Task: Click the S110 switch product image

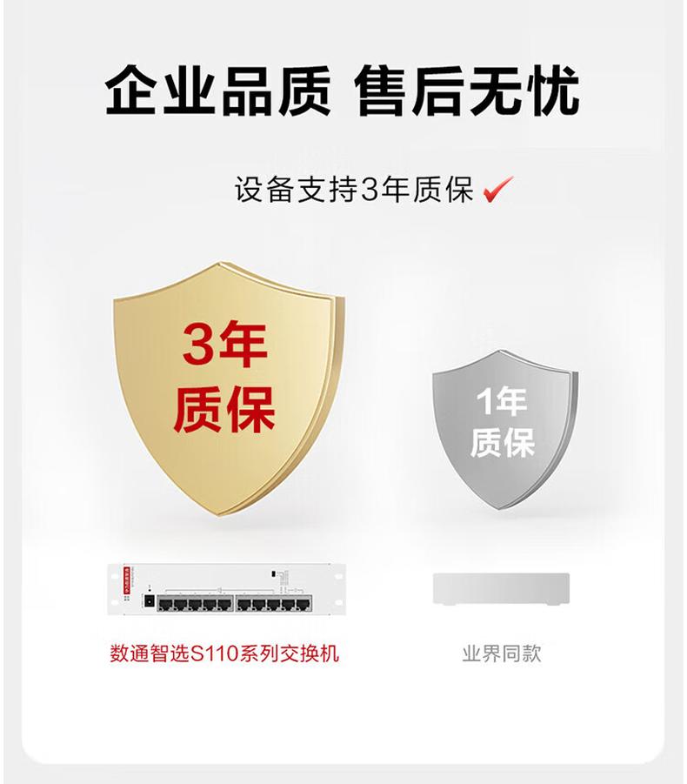Action: pyautogui.click(x=227, y=589)
